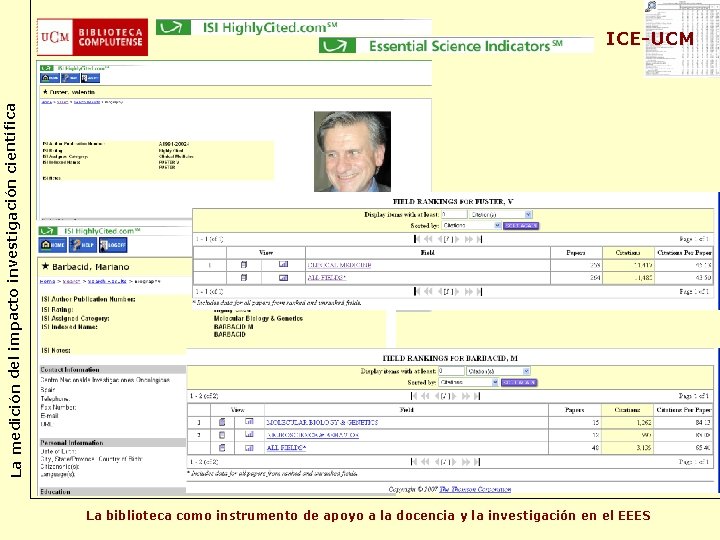Viewport: 720px width, 540px height.
Task: Open Clinical Medicine field link
Action: pos(339,265)
